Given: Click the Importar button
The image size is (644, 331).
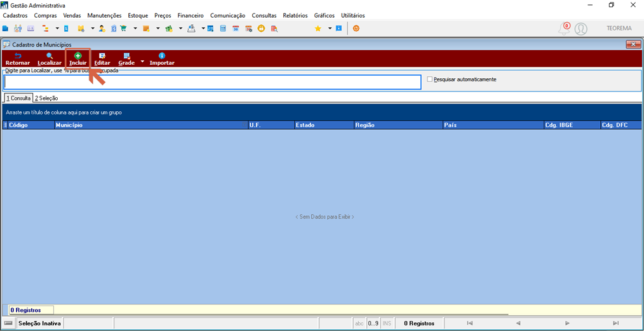Looking at the screenshot, I should tap(162, 59).
